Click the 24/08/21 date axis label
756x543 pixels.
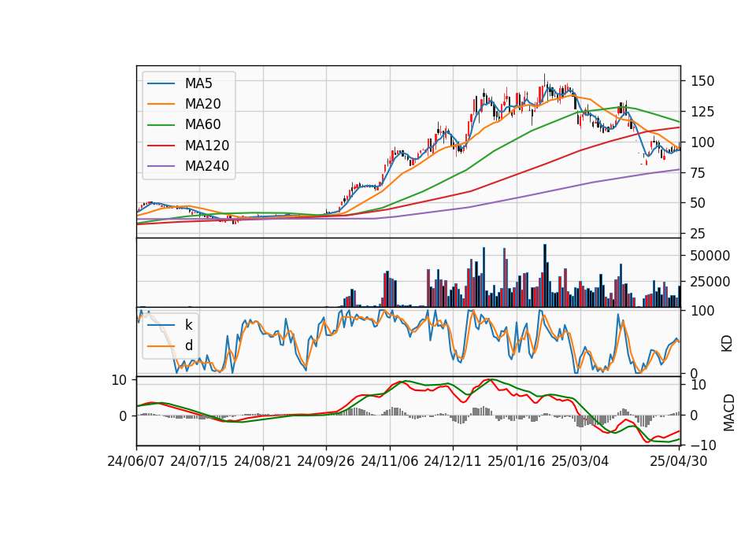(263, 462)
